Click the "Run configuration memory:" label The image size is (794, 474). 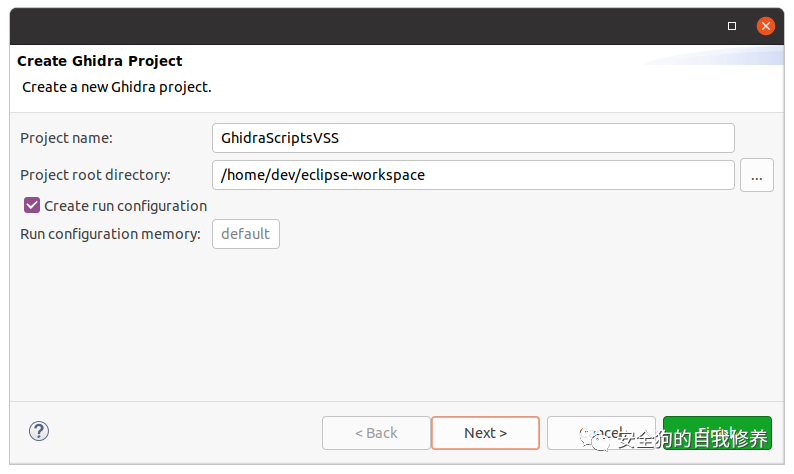(x=110, y=234)
